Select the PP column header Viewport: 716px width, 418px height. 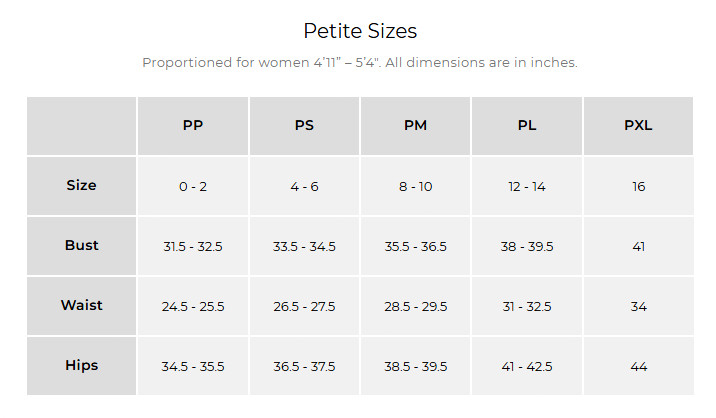[193, 126]
